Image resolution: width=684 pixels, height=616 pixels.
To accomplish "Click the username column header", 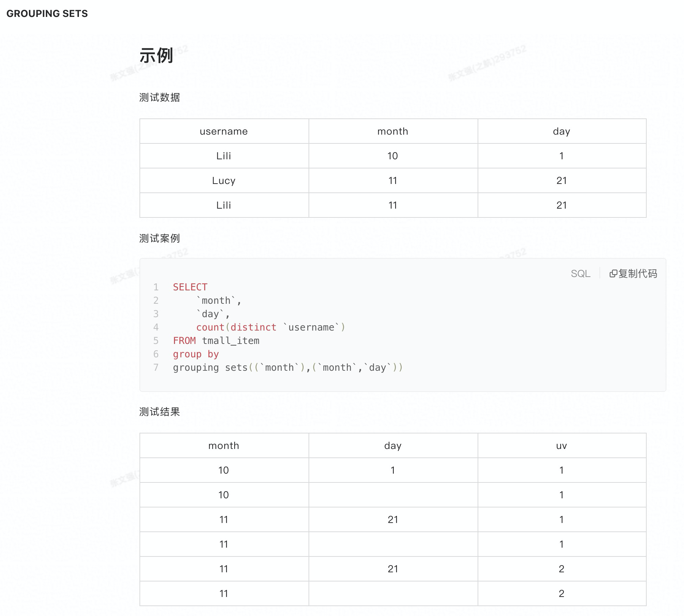I will [x=224, y=131].
